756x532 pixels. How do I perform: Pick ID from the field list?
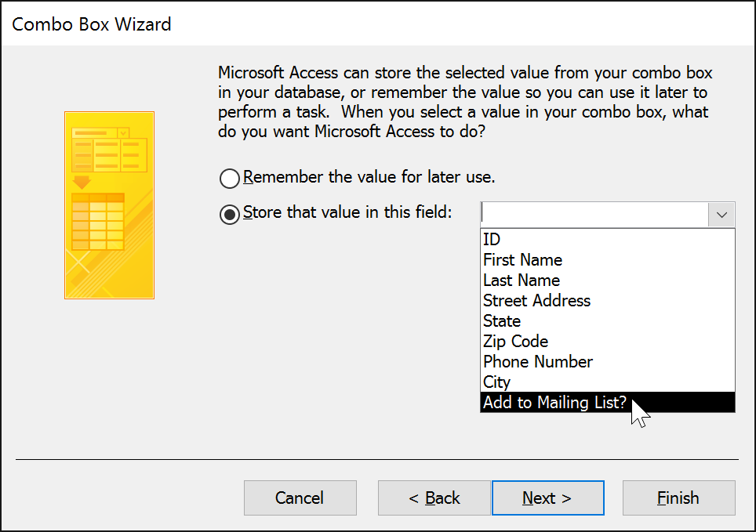point(492,240)
